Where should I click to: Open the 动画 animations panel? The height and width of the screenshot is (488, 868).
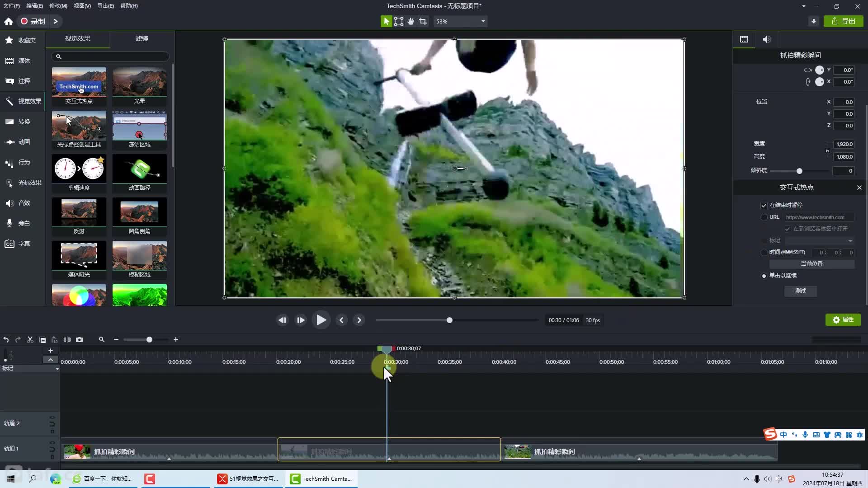pyautogui.click(x=22, y=142)
